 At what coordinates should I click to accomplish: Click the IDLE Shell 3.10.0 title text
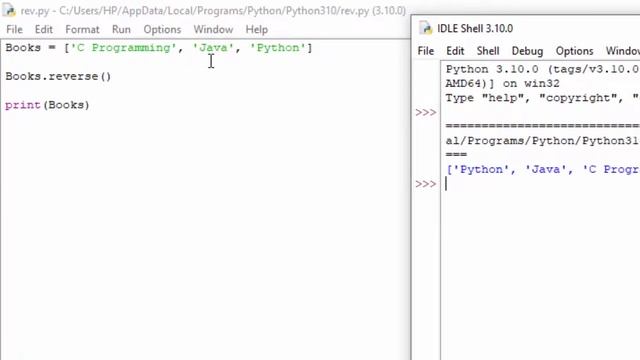(475, 29)
